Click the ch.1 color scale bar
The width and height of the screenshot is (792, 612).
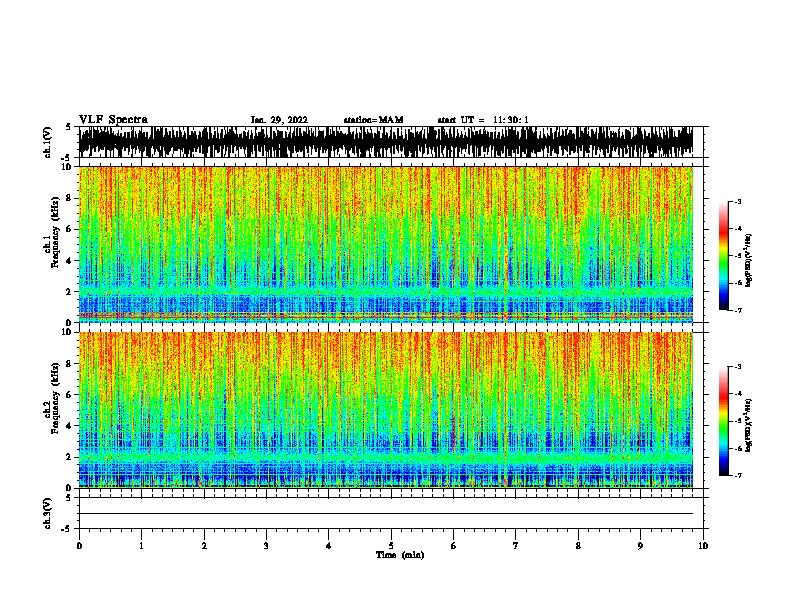pyautogui.click(x=723, y=256)
